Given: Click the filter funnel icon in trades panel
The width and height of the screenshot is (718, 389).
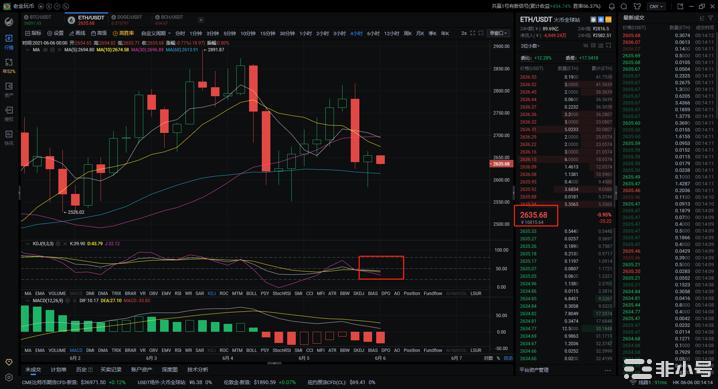Looking at the screenshot, I should click(710, 18).
